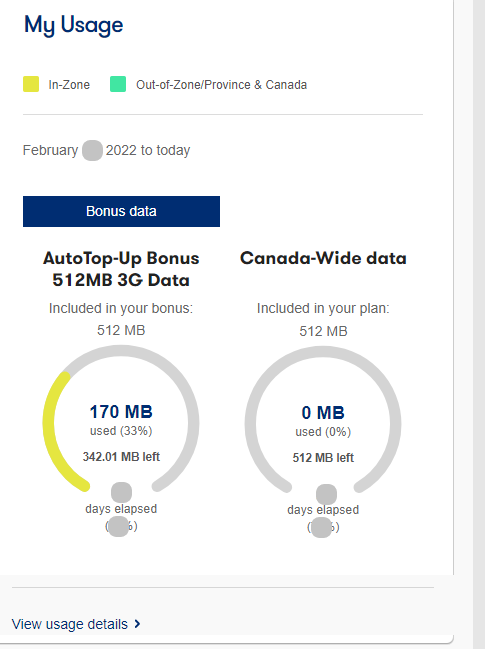Image resolution: width=485 pixels, height=649 pixels.
Task: Click Included in your plan: text
Action: [323, 308]
